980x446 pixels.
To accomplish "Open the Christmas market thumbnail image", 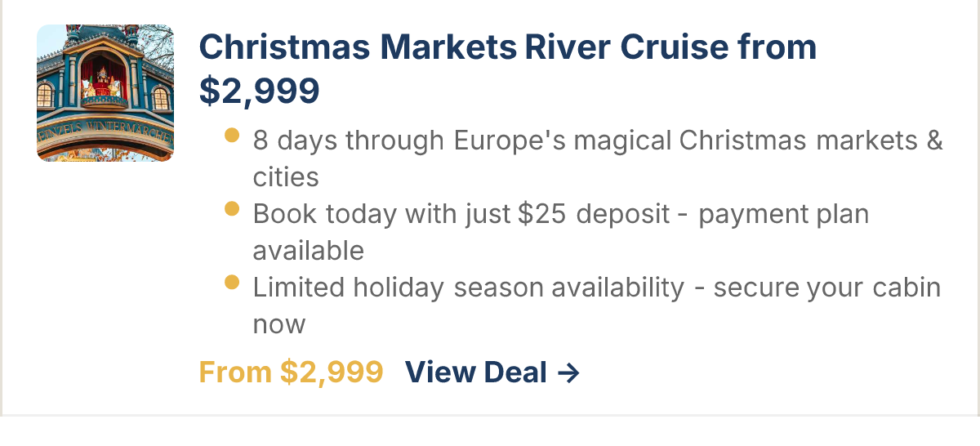I will [x=105, y=93].
